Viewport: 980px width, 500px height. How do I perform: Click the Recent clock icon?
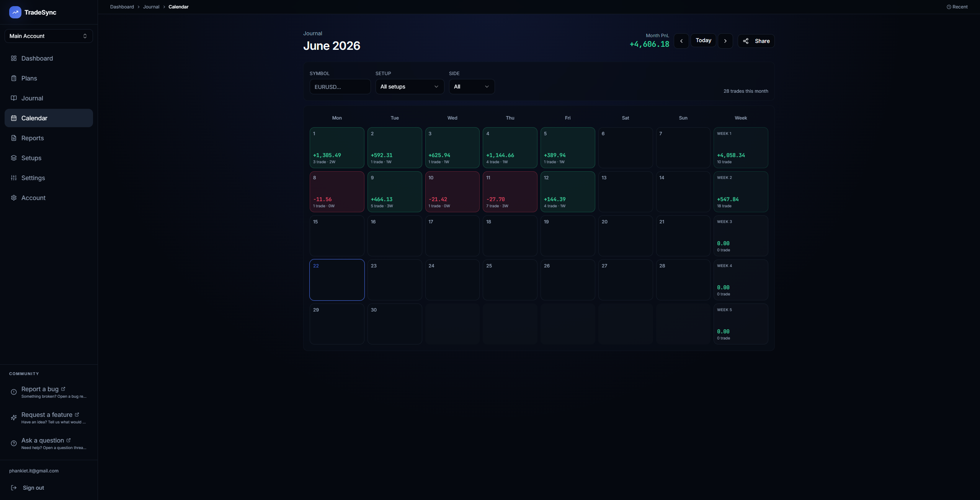pos(949,7)
